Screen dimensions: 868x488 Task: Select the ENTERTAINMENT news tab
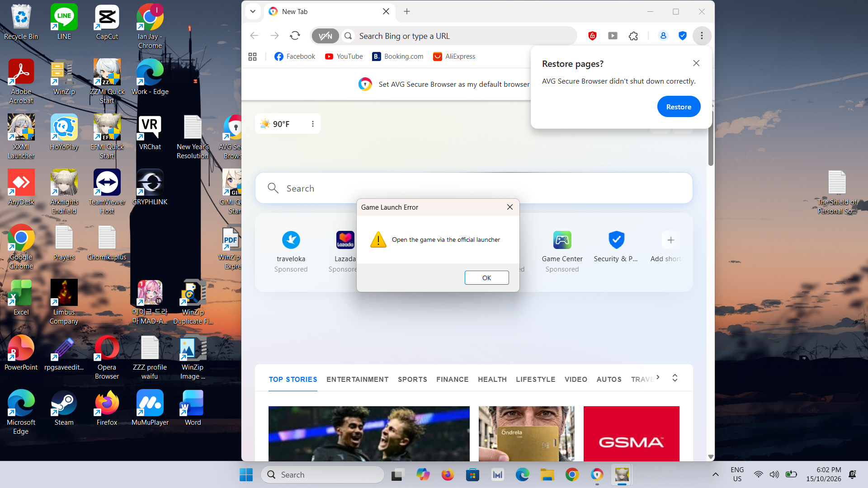tap(357, 380)
